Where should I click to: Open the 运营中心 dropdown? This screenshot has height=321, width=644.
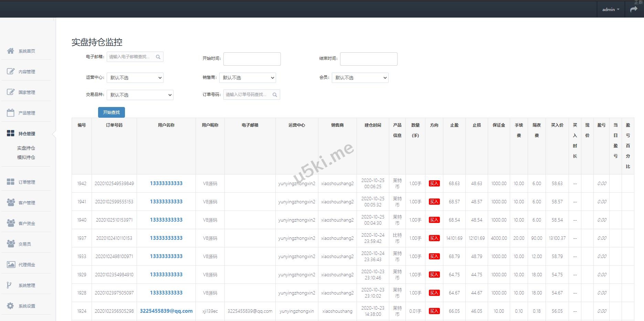pyautogui.click(x=135, y=78)
